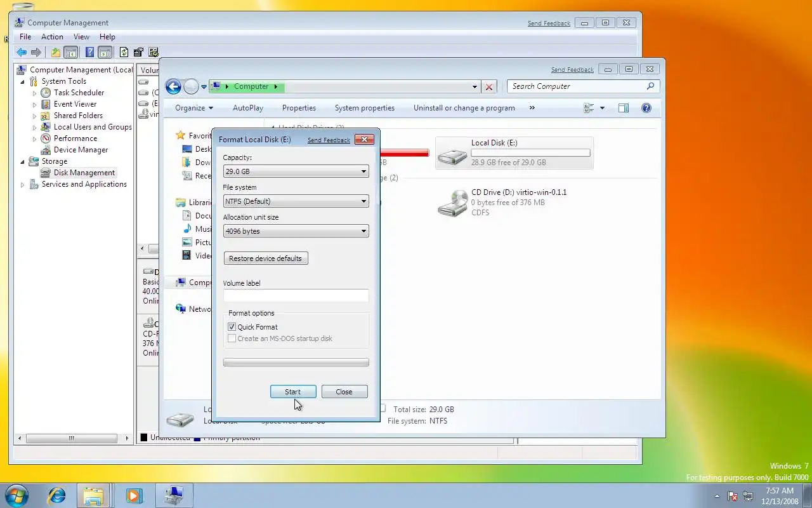Collapse the System Tools node
The height and width of the screenshot is (508, 812).
[23, 82]
